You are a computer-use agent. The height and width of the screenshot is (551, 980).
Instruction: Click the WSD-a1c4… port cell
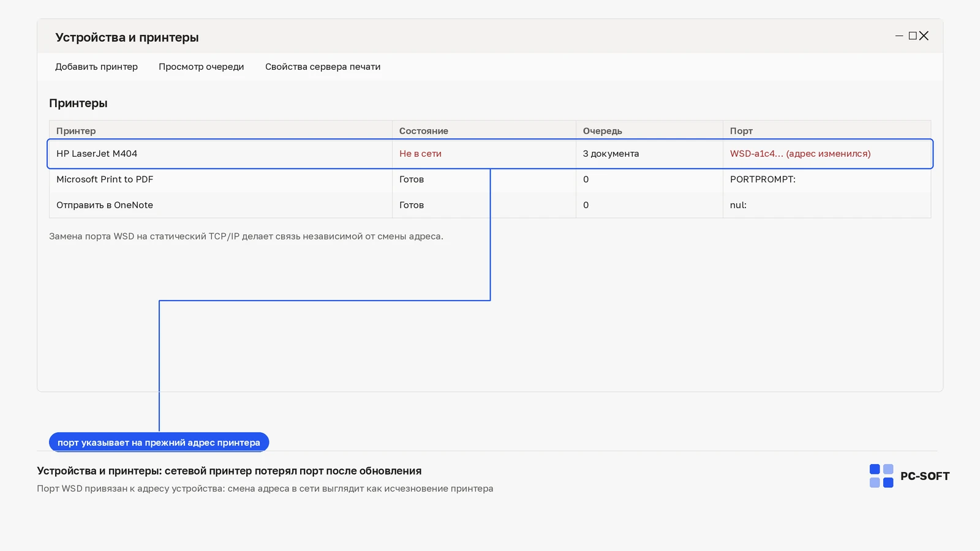coord(800,154)
